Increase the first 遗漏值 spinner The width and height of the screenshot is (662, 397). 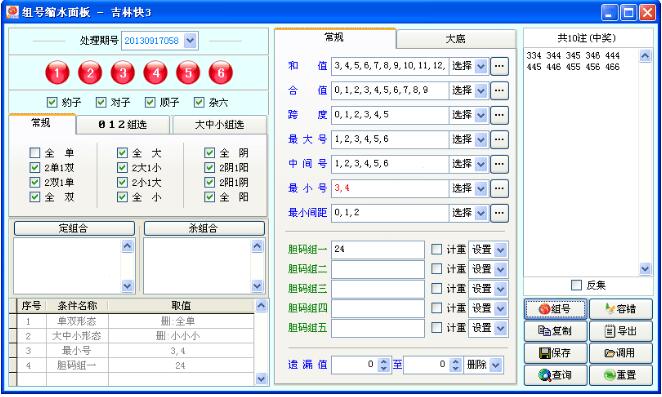[x=383, y=362]
